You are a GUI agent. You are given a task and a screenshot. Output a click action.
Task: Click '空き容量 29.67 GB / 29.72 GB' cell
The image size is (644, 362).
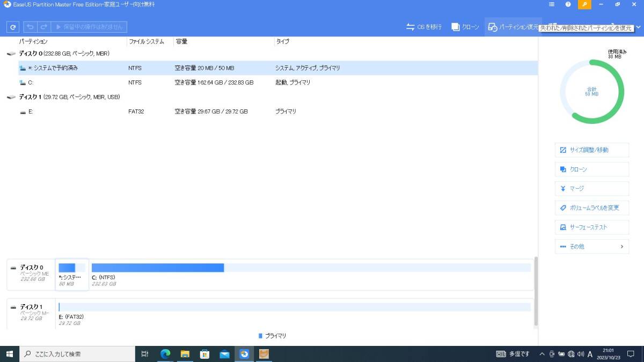click(211, 112)
